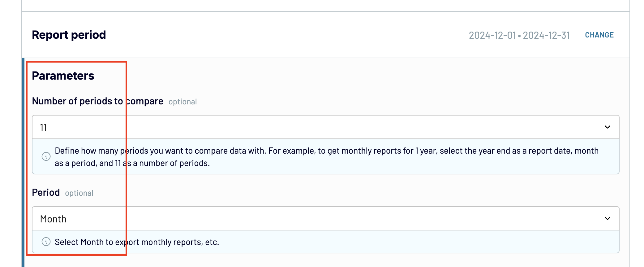The image size is (644, 267).
Task: Click the CHANGE link for report period
Action: pyautogui.click(x=599, y=35)
